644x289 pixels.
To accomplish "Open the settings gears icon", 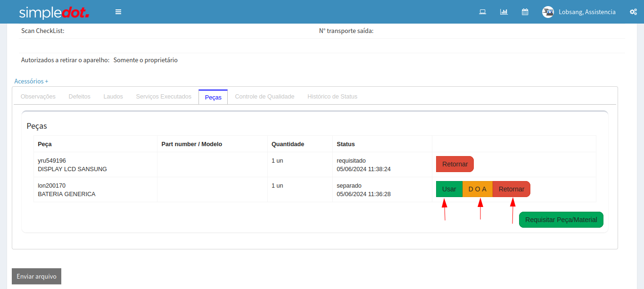I will tap(633, 12).
